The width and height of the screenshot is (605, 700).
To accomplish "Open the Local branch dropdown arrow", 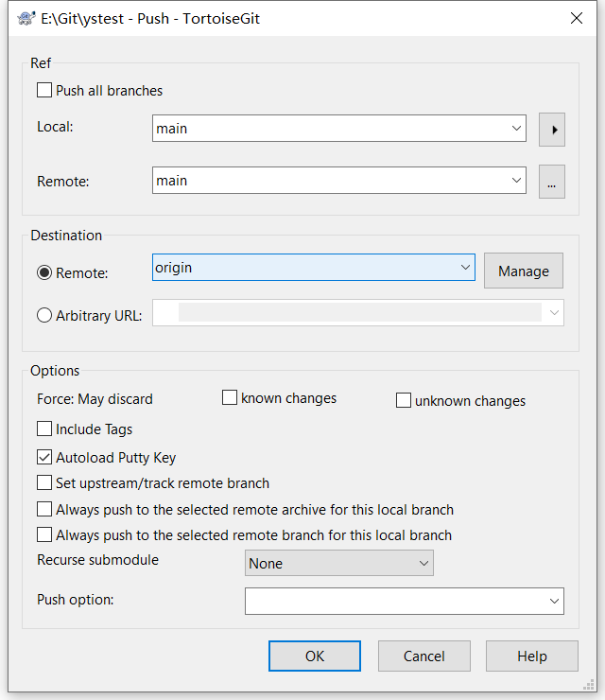I will [x=516, y=129].
